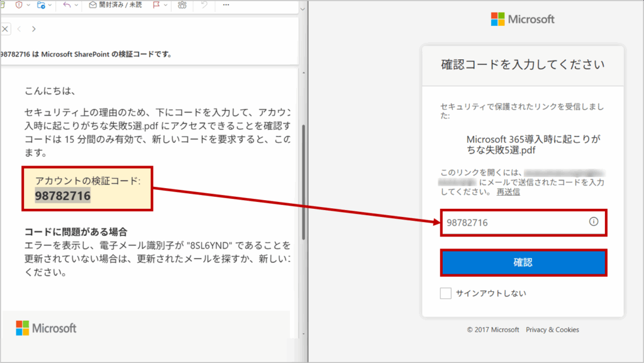Screen dimensions: 644x363
Task: Click the Microsoft logo in email footer
Action: coord(46,328)
